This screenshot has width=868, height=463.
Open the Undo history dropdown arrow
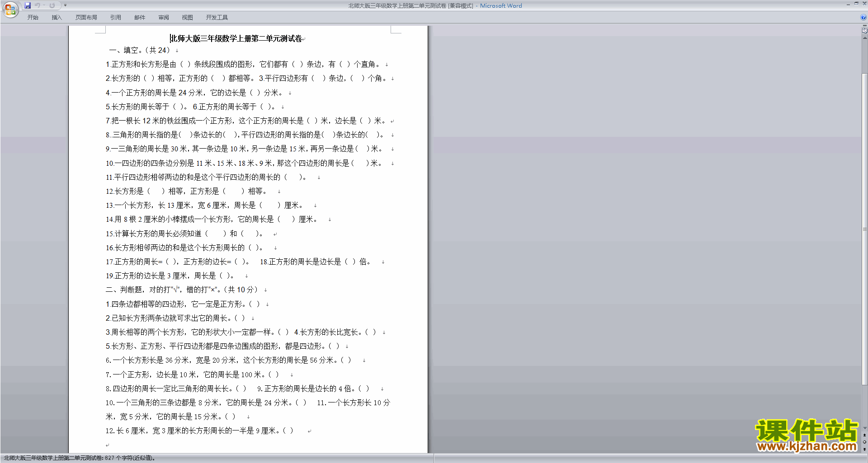tap(44, 5)
